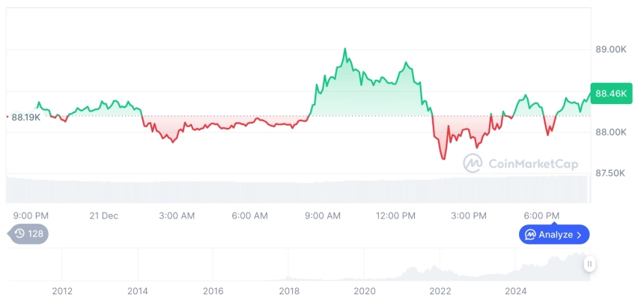Click the Analyze button
Image resolution: width=644 pixels, height=300 pixels.
click(554, 235)
